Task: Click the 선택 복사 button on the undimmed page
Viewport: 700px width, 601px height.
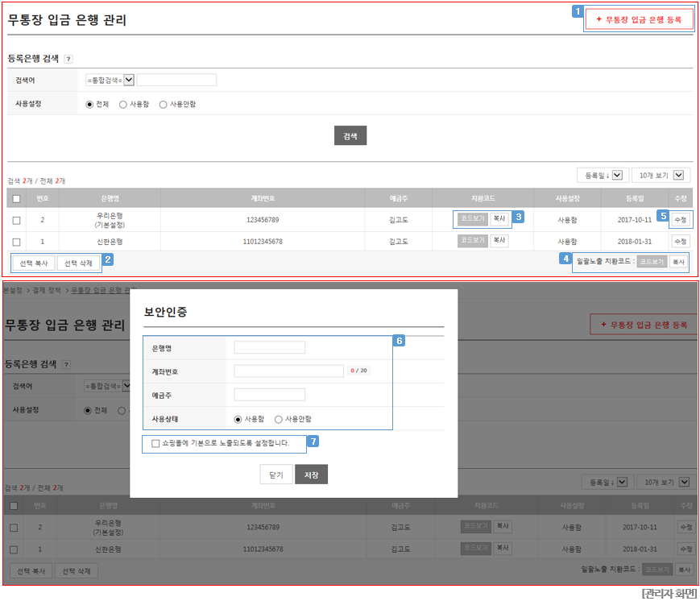Action: click(x=34, y=263)
